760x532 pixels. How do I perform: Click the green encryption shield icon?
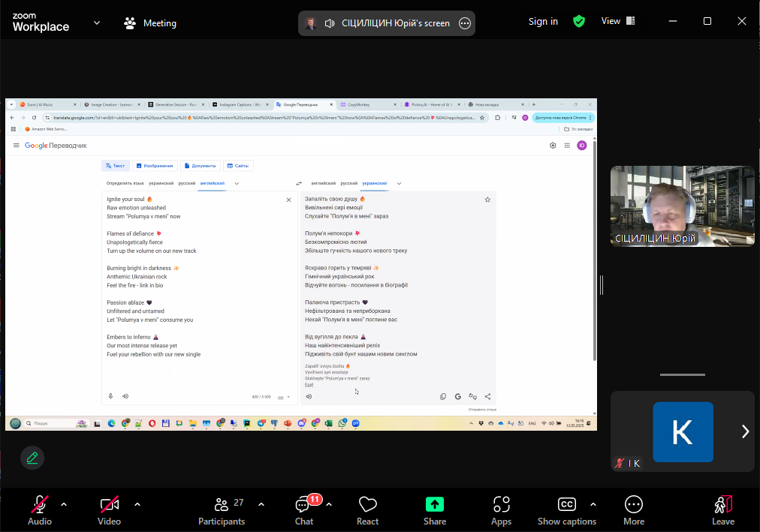point(579,21)
